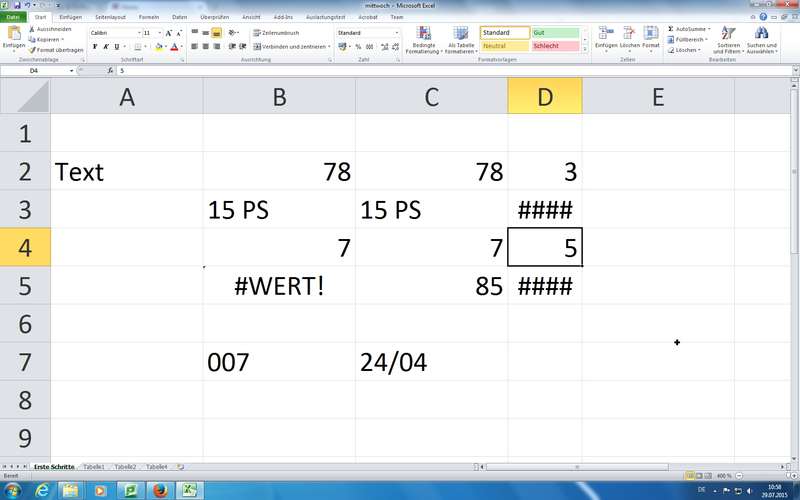Toggle bold formatting
The image size is (800, 500).
pos(94,47)
